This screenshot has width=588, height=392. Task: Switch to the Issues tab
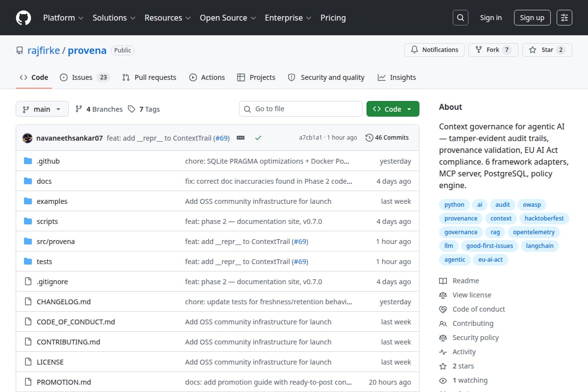click(x=84, y=77)
